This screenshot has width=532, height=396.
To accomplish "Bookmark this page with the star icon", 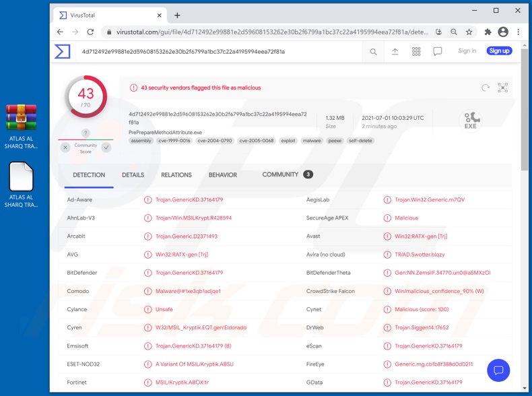I will pyautogui.click(x=469, y=32).
